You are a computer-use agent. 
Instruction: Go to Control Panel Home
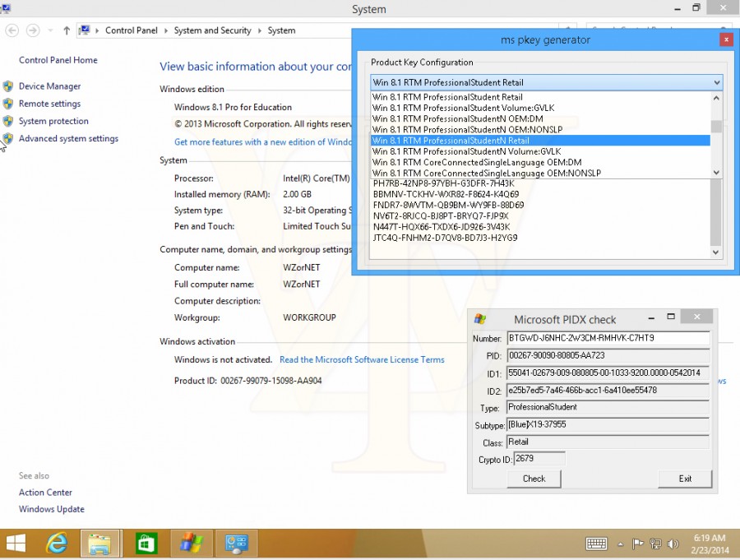[58, 60]
